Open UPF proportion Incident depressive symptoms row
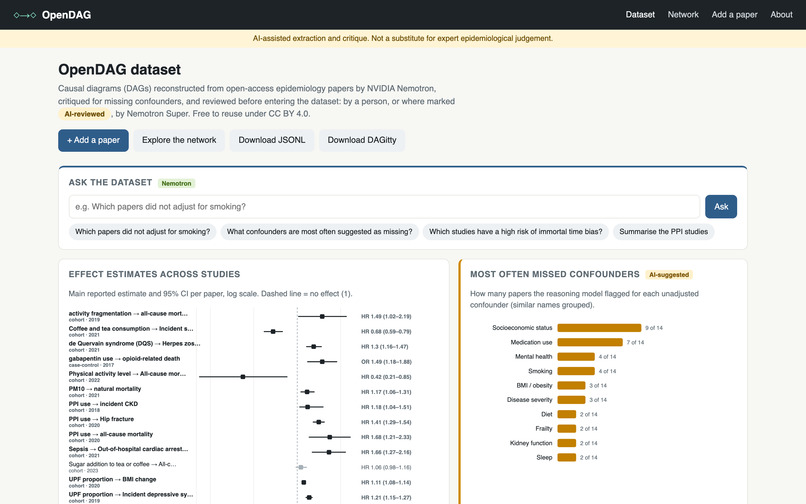Viewport: 806px width, 504px height. [x=240, y=497]
